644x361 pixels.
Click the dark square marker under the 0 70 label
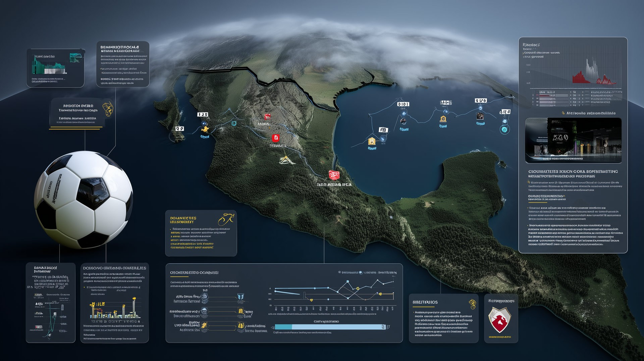pos(480,115)
